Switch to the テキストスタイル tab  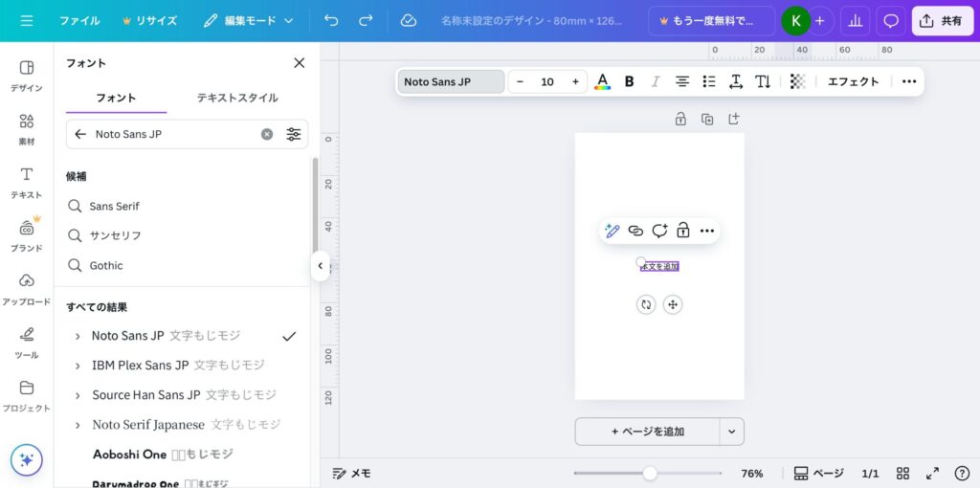pyautogui.click(x=237, y=98)
